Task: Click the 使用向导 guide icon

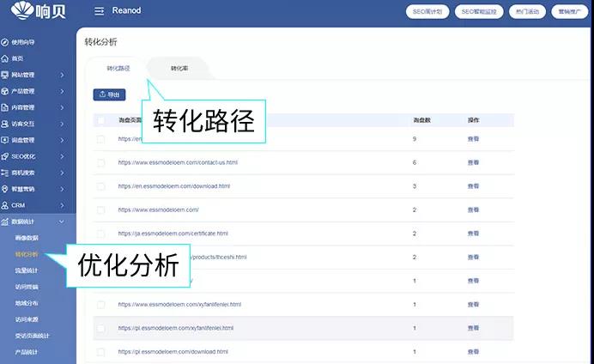Action: [5, 42]
